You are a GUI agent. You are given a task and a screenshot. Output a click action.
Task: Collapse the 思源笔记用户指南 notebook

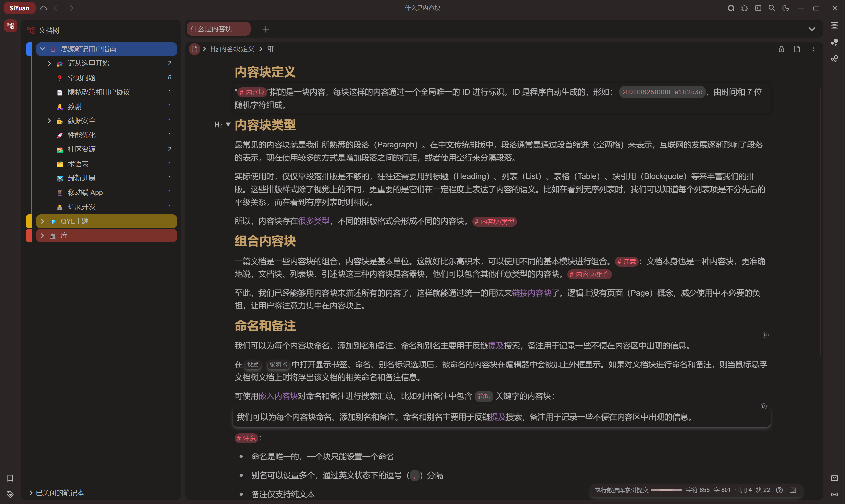[42, 49]
